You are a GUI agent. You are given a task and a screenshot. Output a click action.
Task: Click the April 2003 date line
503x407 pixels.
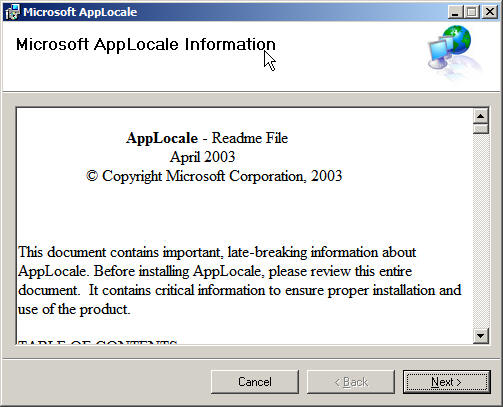pyautogui.click(x=202, y=157)
